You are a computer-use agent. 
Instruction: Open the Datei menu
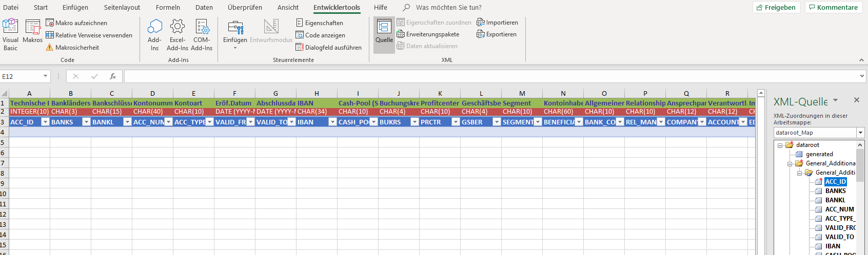[x=11, y=7]
